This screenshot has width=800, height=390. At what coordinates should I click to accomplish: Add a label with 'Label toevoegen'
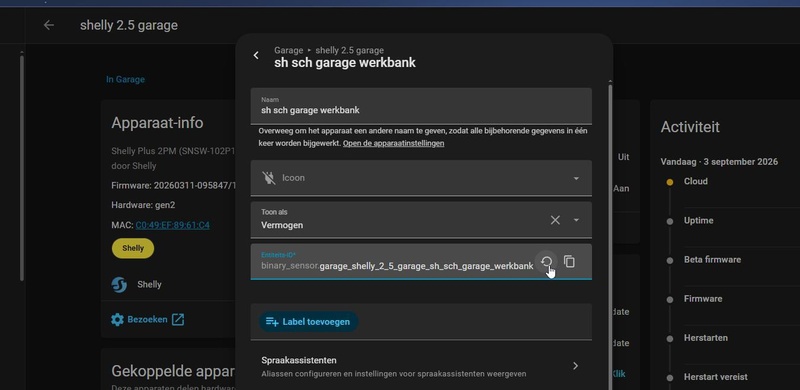click(309, 322)
